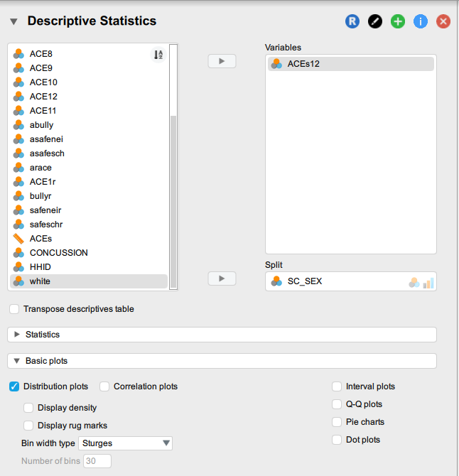Viewport: 459px width, 476px height.
Task: Enable Display density checkbox
Action: click(x=28, y=408)
